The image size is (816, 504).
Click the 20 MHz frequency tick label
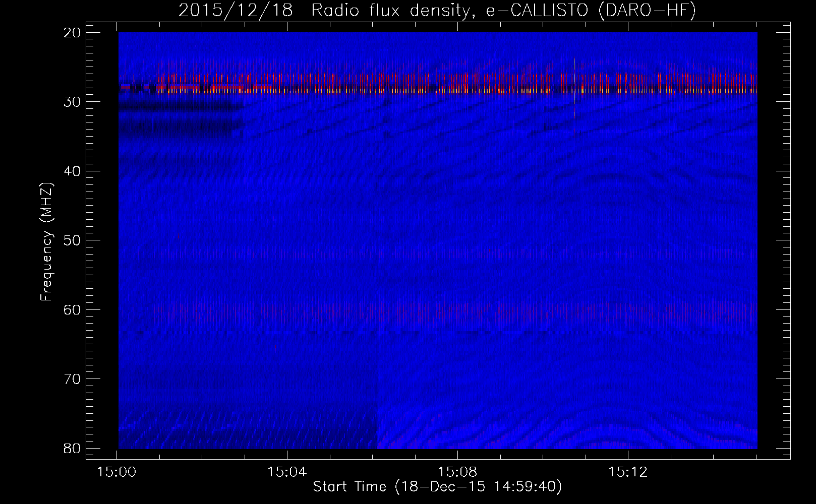[x=73, y=32]
